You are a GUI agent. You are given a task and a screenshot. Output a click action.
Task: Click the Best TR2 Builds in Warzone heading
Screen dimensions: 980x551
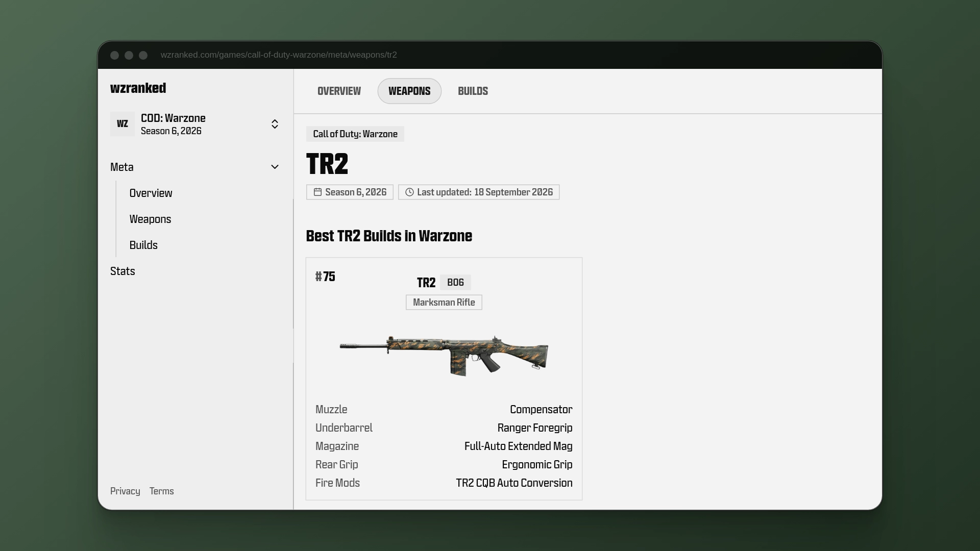[x=389, y=236]
